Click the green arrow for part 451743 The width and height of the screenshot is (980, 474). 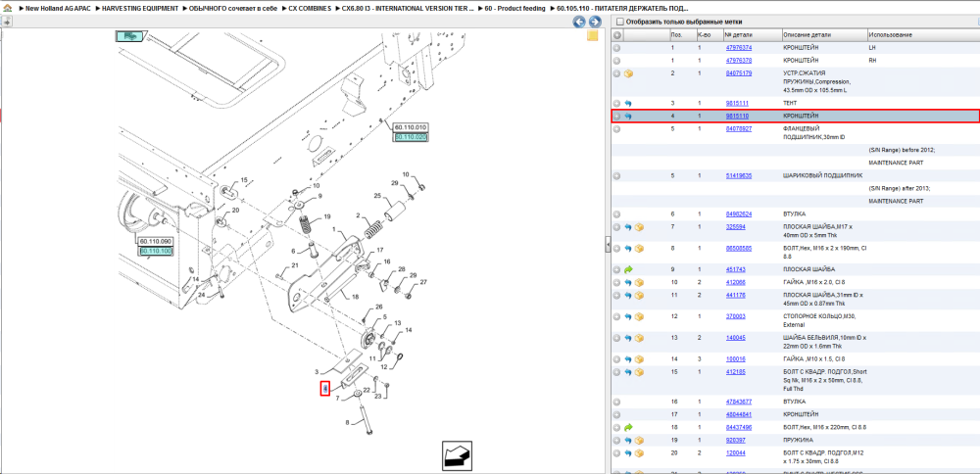click(628, 269)
